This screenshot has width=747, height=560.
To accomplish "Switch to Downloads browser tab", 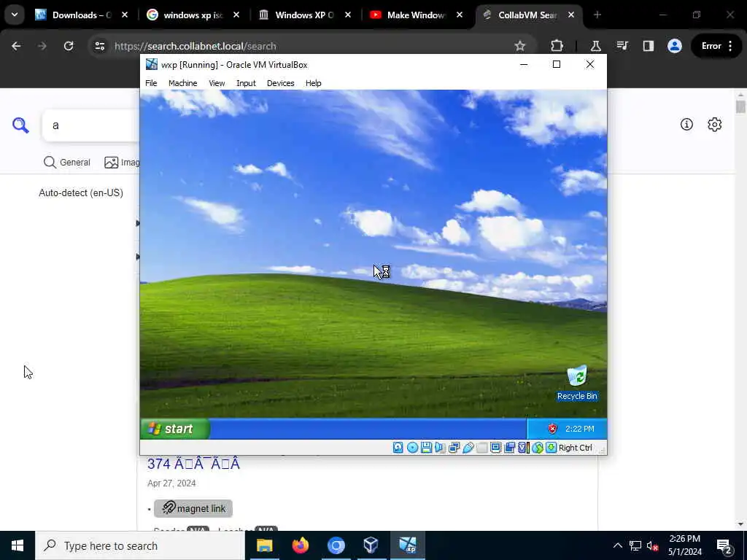I will [81, 15].
